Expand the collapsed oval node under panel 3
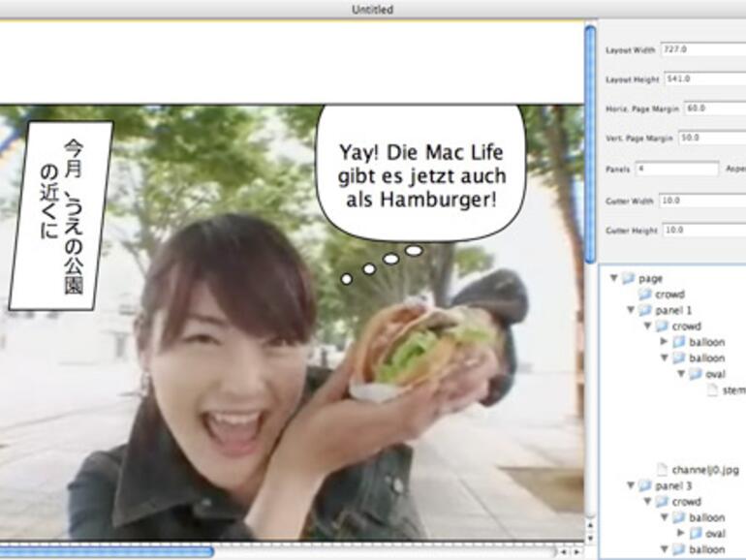 pyautogui.click(x=681, y=533)
